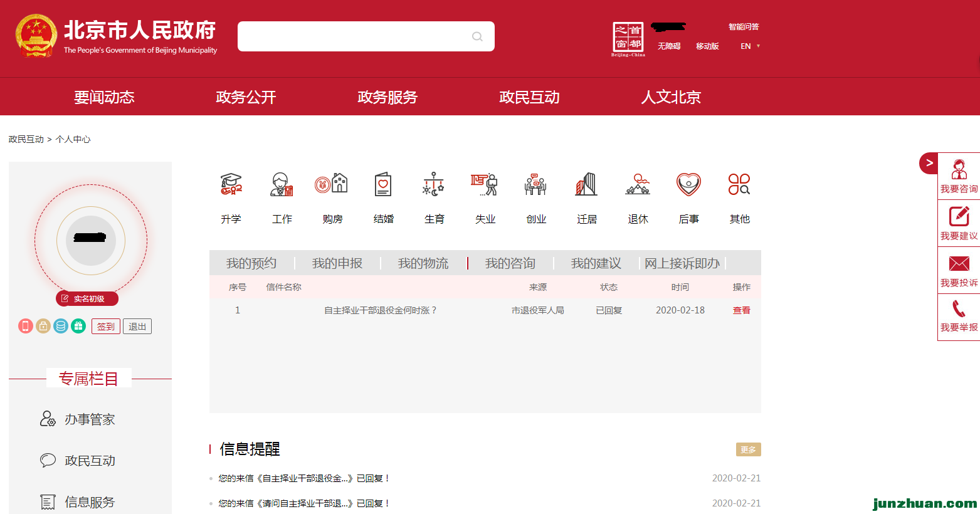Screen dimensions: 980x514
Task: Click the 我要咨询 sidebar icon
Action: click(x=959, y=170)
